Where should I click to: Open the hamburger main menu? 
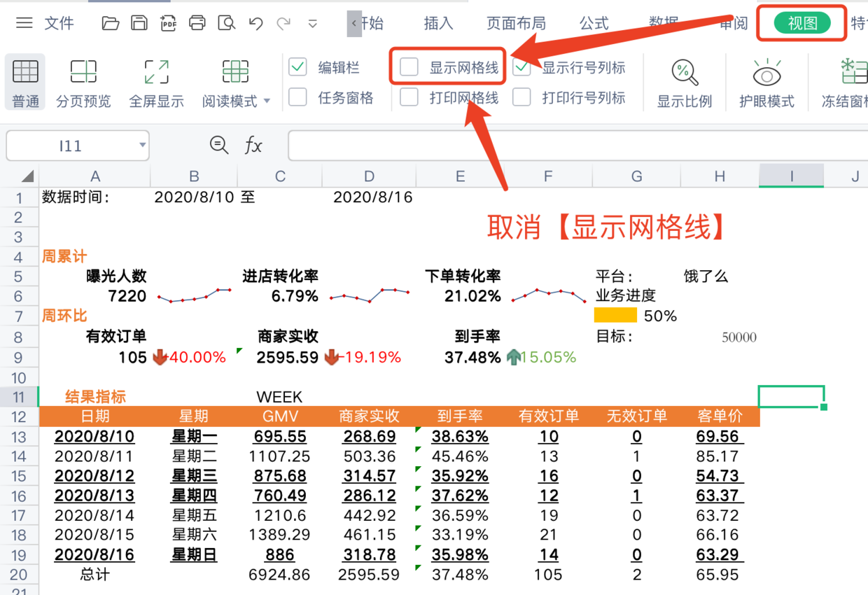[24, 23]
